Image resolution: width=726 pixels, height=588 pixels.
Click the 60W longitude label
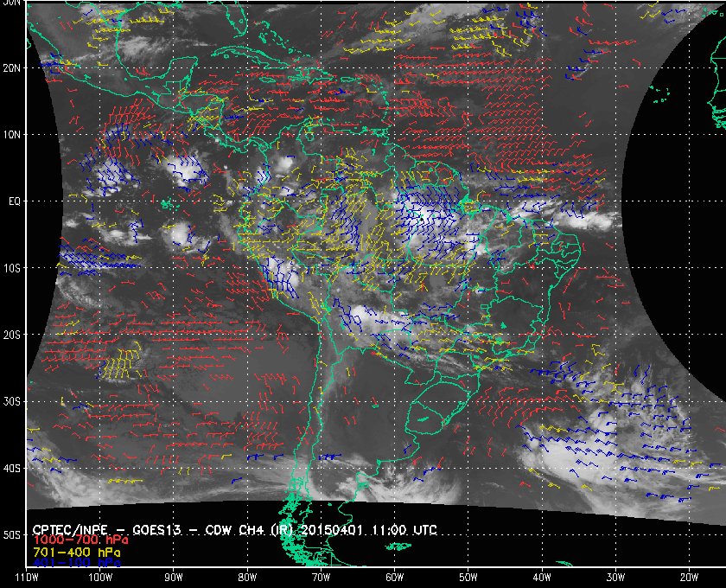pos(394,577)
